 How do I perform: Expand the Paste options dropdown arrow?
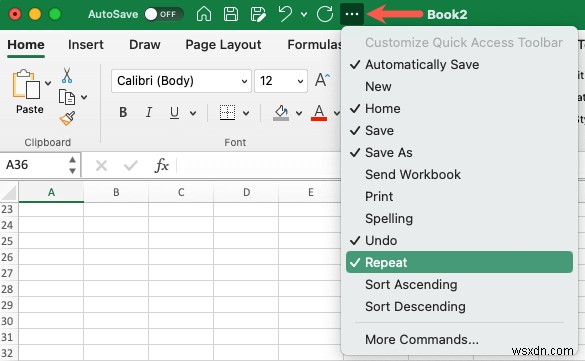pyautogui.click(x=48, y=83)
